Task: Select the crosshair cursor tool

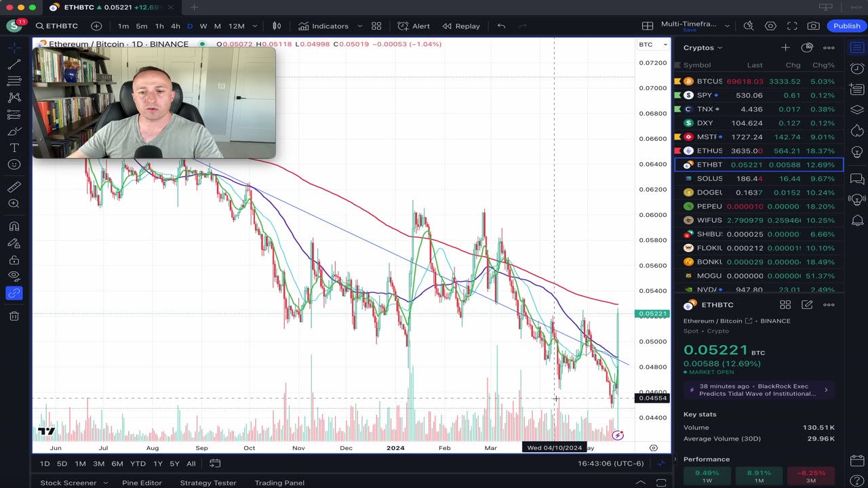Action: pos(14,47)
